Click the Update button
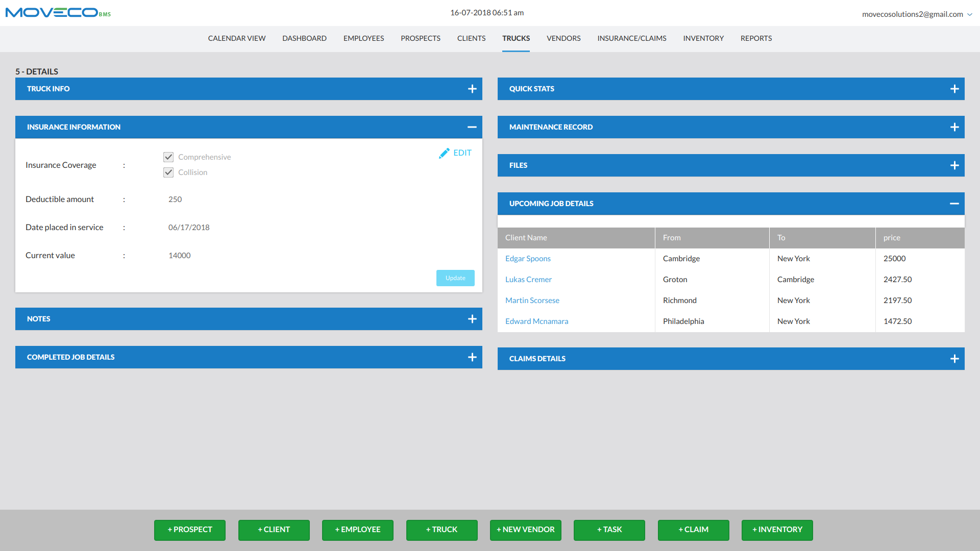The image size is (980, 551). (x=455, y=278)
